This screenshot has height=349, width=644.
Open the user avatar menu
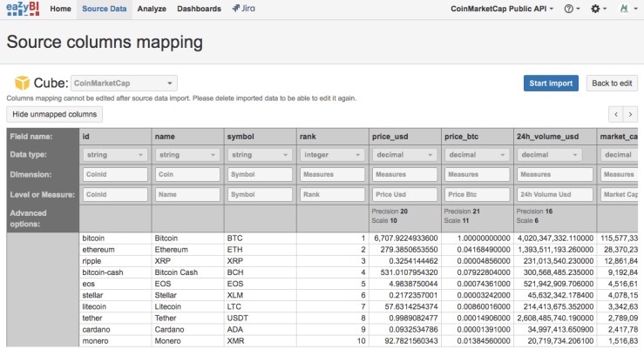coord(627,9)
